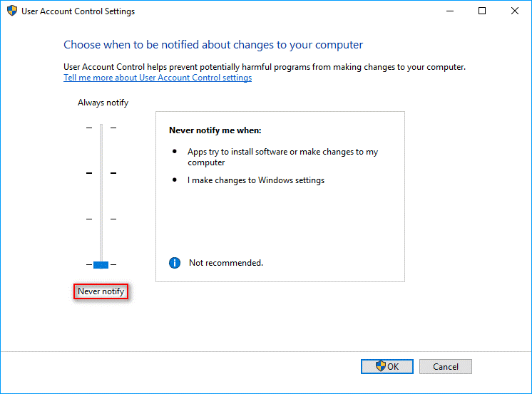Select the second-lowest tick on the slider
Viewport: 532px width, 394px height.
[101, 219]
